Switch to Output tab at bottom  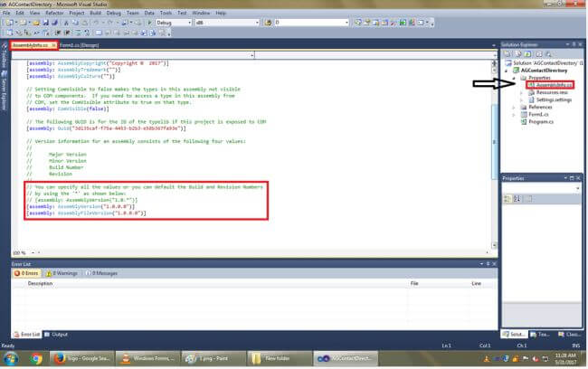pyautogui.click(x=56, y=334)
